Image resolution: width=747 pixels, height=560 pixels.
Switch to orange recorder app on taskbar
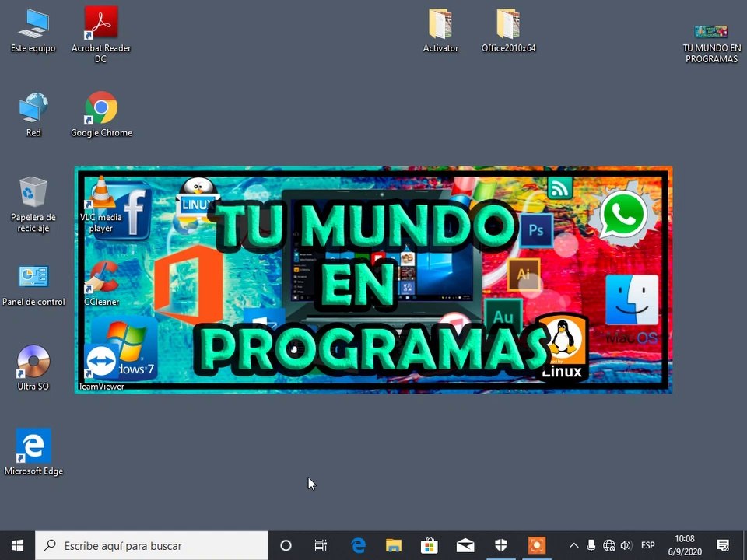(x=536, y=545)
